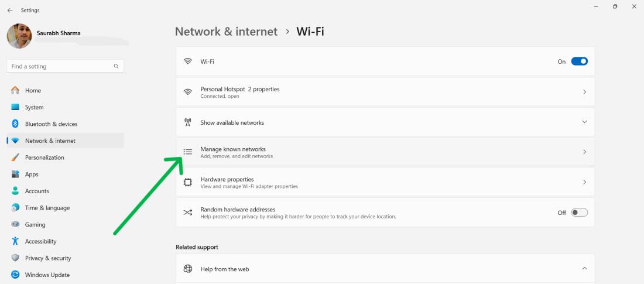The width and height of the screenshot is (644, 284).
Task: Open Bluetooth & devices icon
Action: tap(15, 124)
